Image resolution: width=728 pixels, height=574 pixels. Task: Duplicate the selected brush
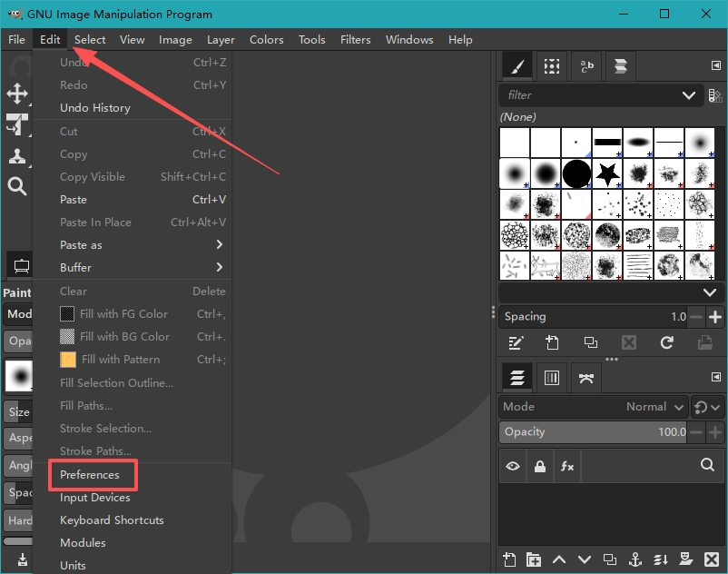(591, 342)
